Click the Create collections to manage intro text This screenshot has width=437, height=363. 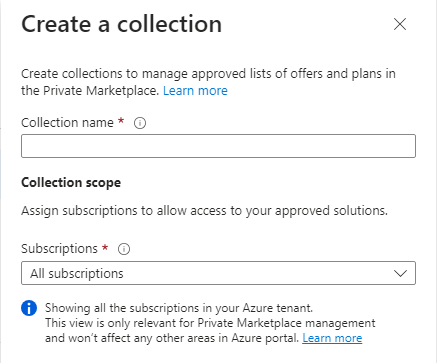click(x=208, y=82)
